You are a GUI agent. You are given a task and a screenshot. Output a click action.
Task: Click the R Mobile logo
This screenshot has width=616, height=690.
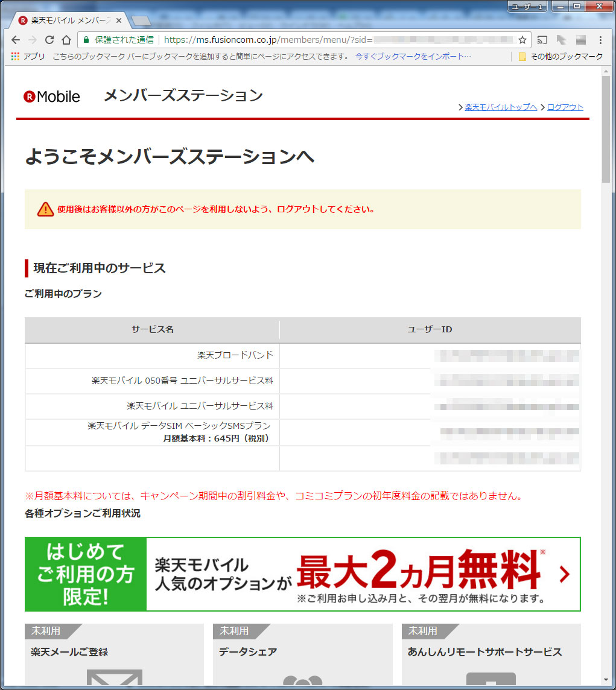[52, 97]
